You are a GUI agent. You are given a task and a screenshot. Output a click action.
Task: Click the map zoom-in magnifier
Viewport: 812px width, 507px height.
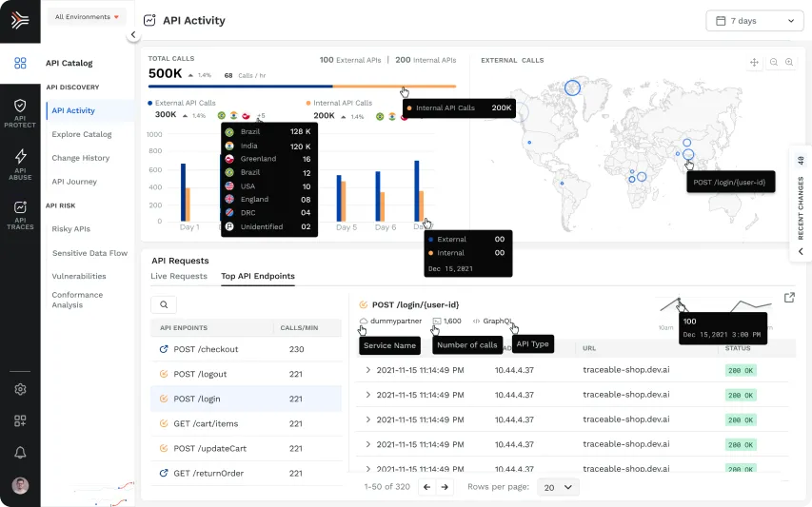[789, 62]
